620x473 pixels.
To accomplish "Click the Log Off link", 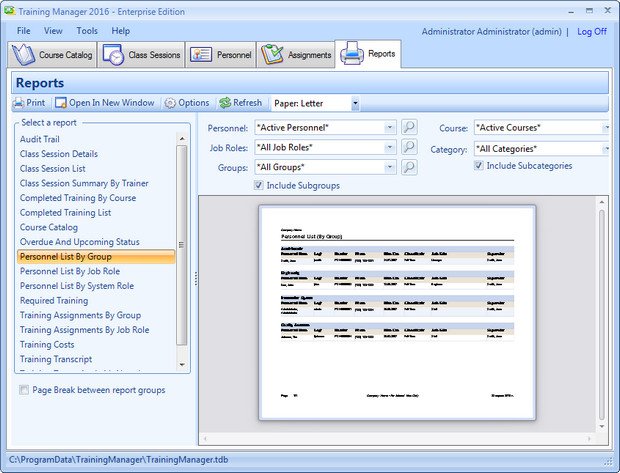I will click(x=592, y=32).
